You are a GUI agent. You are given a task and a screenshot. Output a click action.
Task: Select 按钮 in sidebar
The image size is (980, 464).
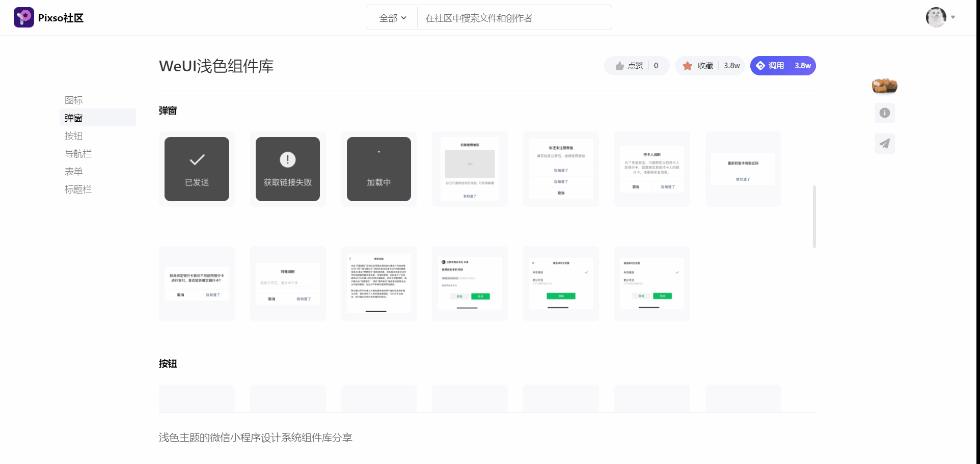[x=98, y=135]
